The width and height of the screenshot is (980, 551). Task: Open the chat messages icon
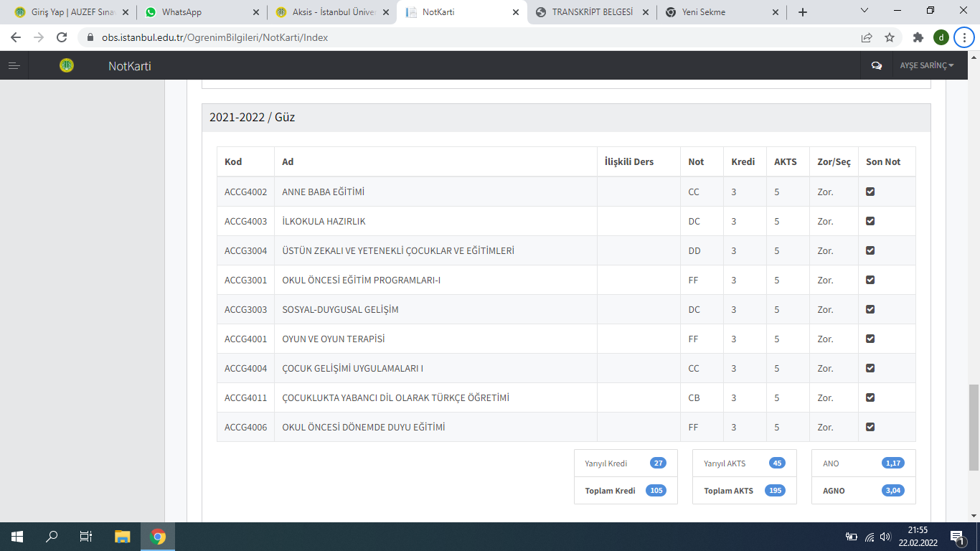pyautogui.click(x=876, y=66)
